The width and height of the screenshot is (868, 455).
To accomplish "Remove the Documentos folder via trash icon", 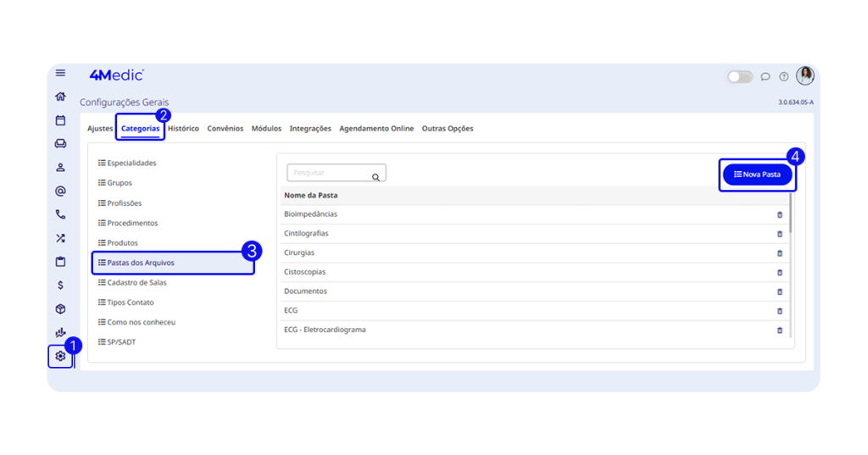I will (x=780, y=291).
